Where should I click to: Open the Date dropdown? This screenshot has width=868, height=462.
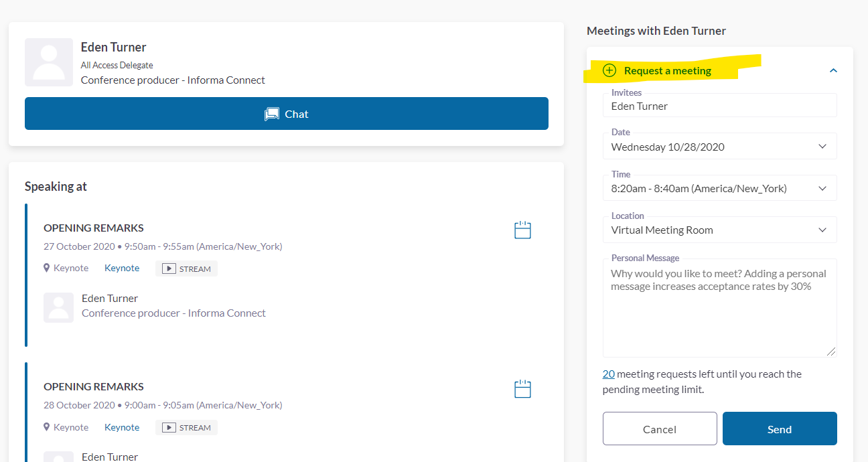click(x=719, y=147)
